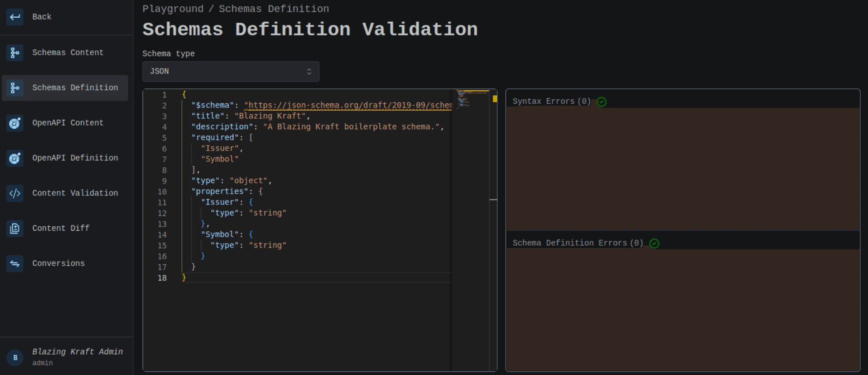The image size is (868, 375).
Task: Click Playground in the breadcrumb
Action: 173,9
